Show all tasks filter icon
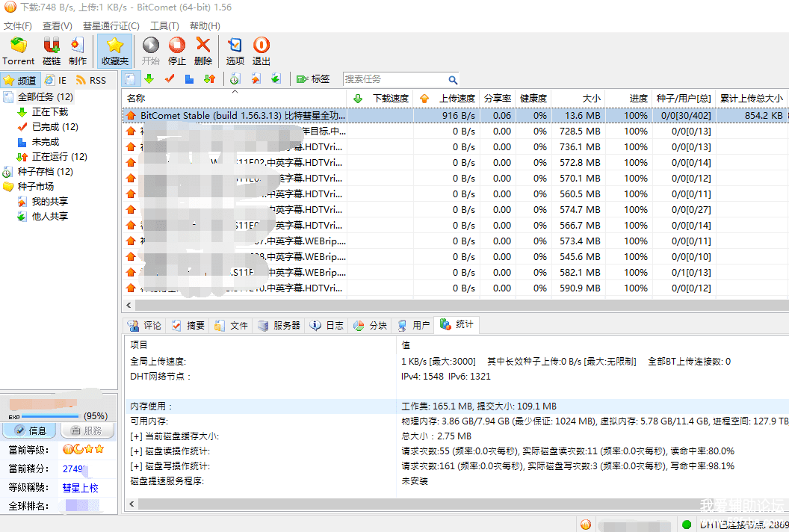This screenshot has width=789, height=532. tap(130, 79)
